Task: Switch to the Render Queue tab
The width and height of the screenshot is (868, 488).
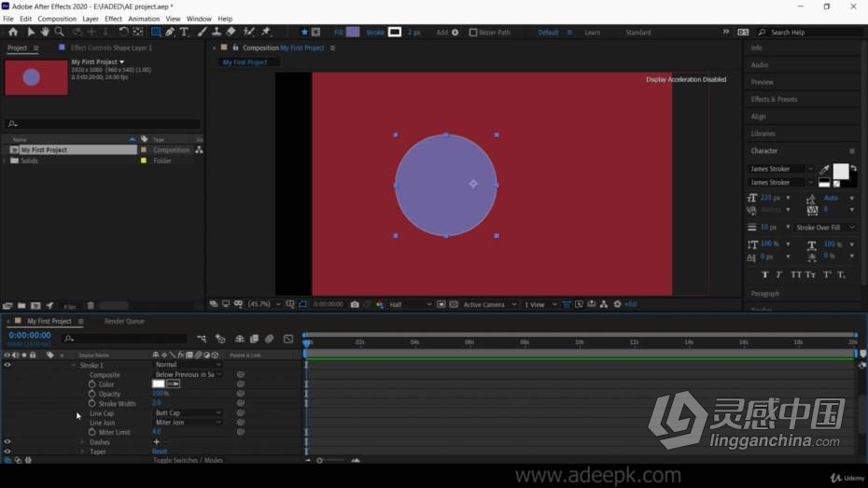Action: pyautogui.click(x=124, y=322)
